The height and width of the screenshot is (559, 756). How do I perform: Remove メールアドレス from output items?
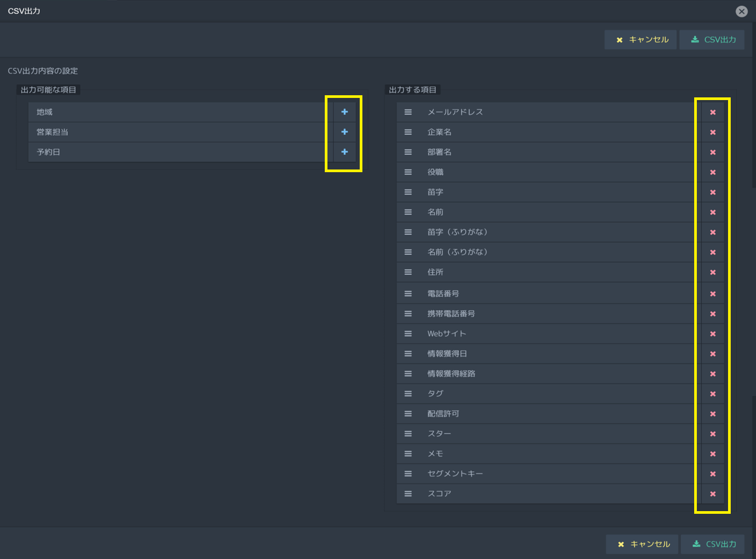[712, 112]
